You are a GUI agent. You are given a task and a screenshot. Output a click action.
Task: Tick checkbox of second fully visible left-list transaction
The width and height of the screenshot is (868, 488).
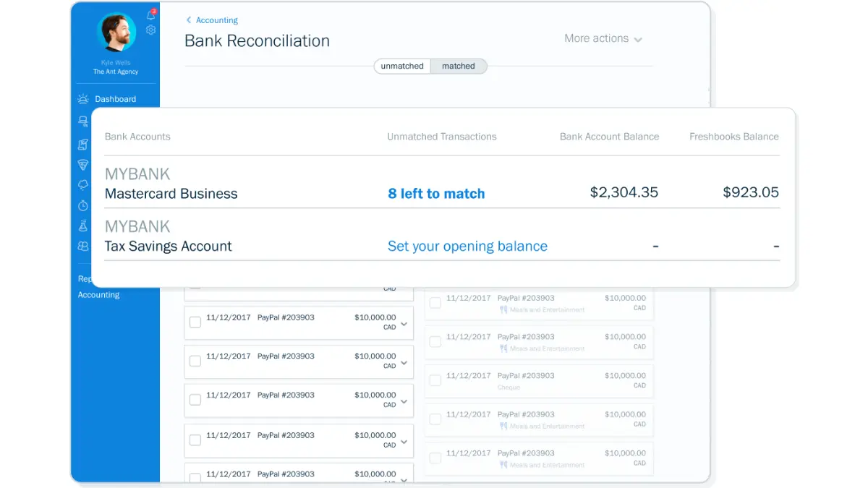coord(195,361)
